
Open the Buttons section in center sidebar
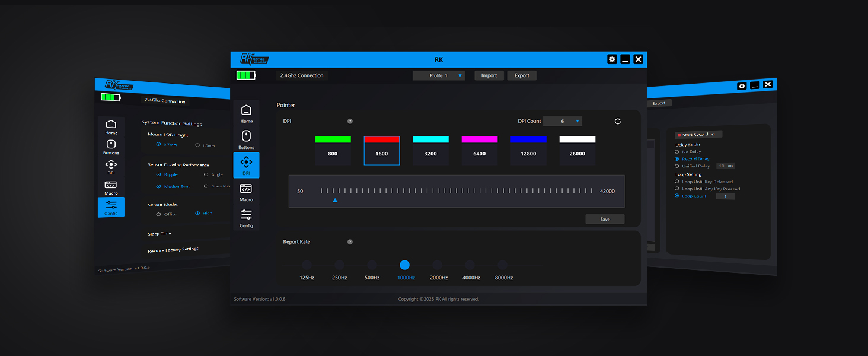(246, 139)
